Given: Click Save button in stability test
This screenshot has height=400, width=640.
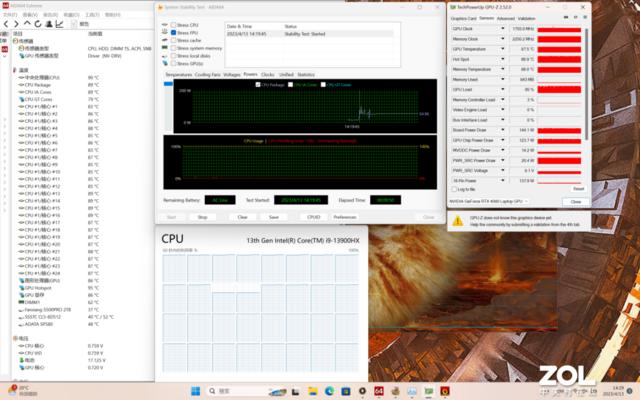Looking at the screenshot, I should tap(274, 217).
